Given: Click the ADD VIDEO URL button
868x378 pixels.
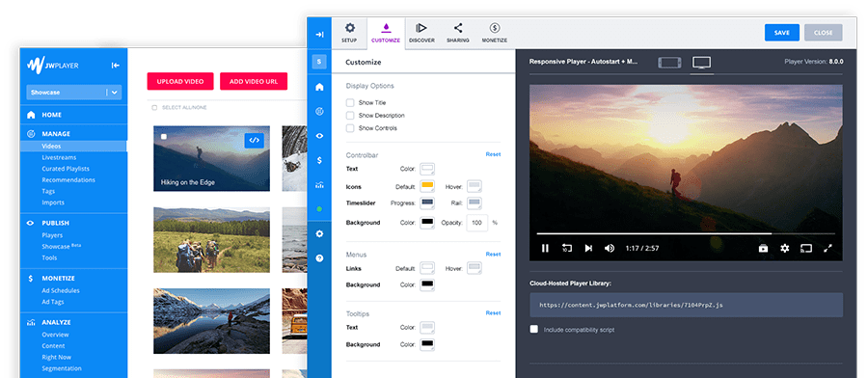Looking at the screenshot, I should [x=254, y=81].
